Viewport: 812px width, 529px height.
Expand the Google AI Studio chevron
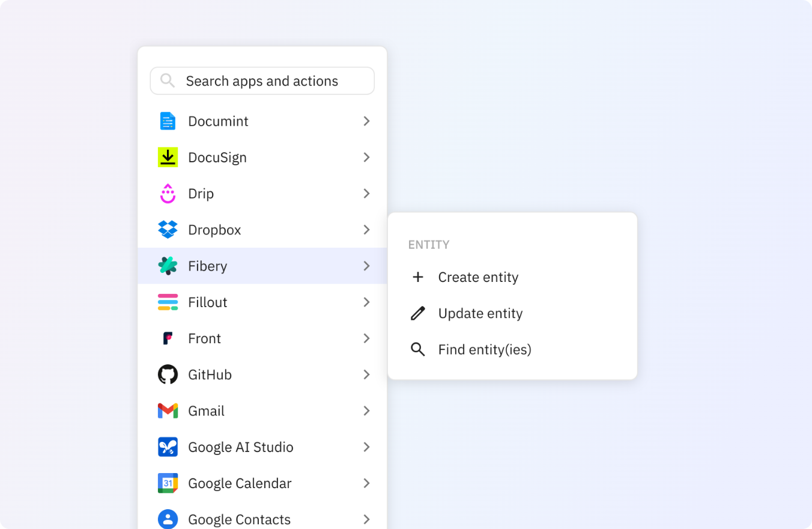click(366, 447)
